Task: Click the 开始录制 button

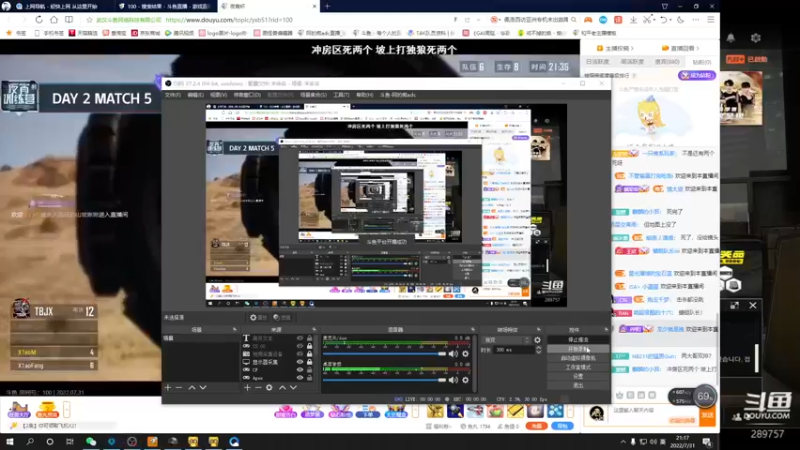Action: click(578, 349)
